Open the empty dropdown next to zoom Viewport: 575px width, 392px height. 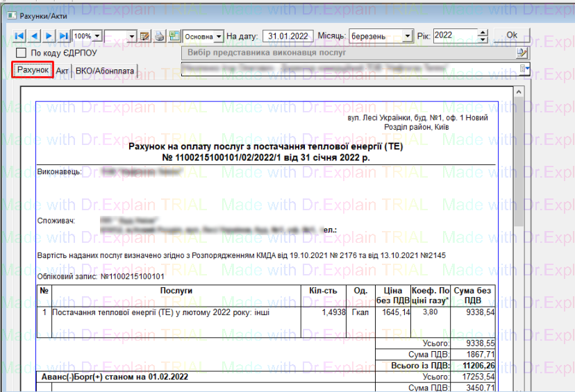tap(133, 35)
